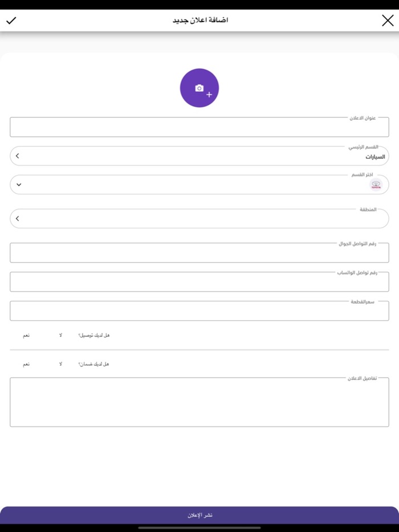Viewport: 399px width, 532px height.
Task: Click the سعر القطعة price field
Action: pos(199,310)
